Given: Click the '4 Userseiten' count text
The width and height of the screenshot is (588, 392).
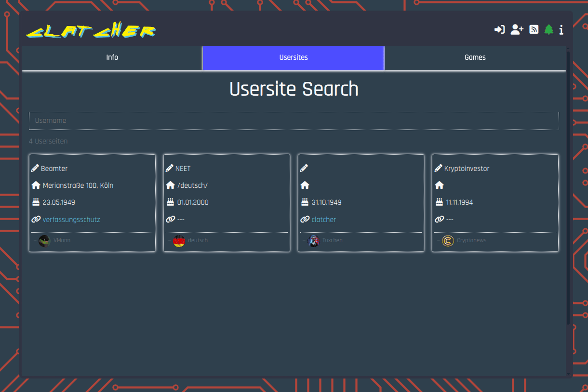Looking at the screenshot, I should [x=48, y=142].
